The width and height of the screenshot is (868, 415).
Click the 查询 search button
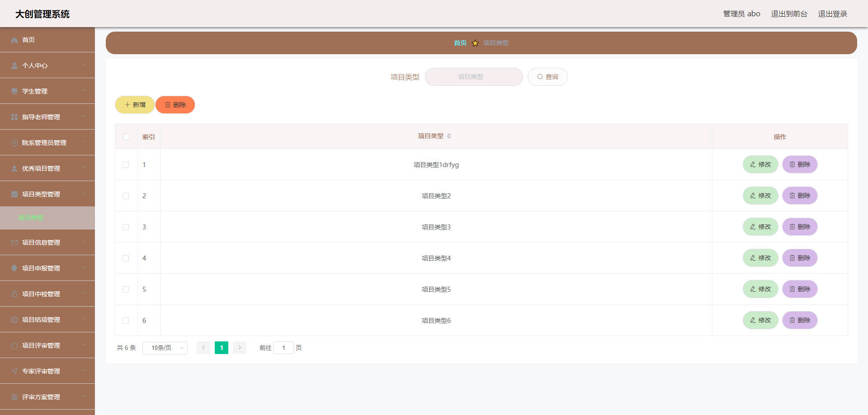click(x=547, y=77)
